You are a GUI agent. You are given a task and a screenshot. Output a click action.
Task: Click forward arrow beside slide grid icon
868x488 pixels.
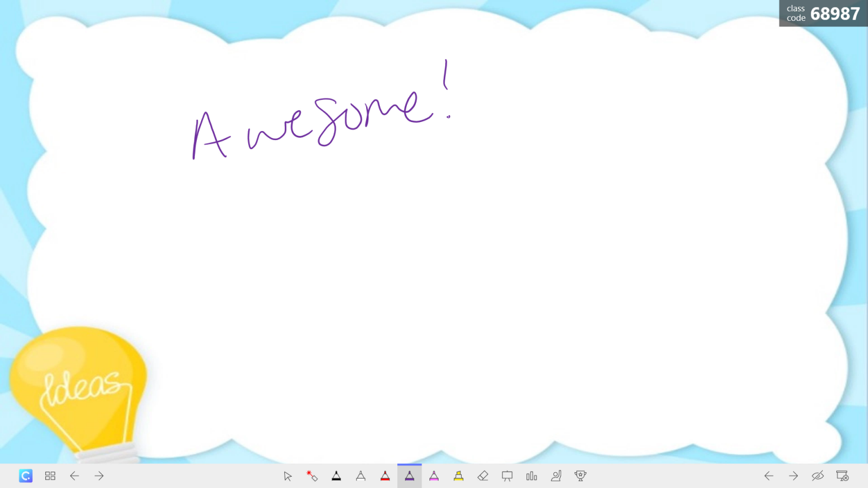(99, 476)
